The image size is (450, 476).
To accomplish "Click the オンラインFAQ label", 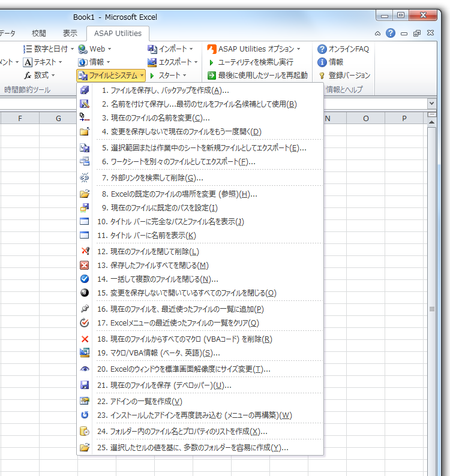I will click(x=349, y=49).
